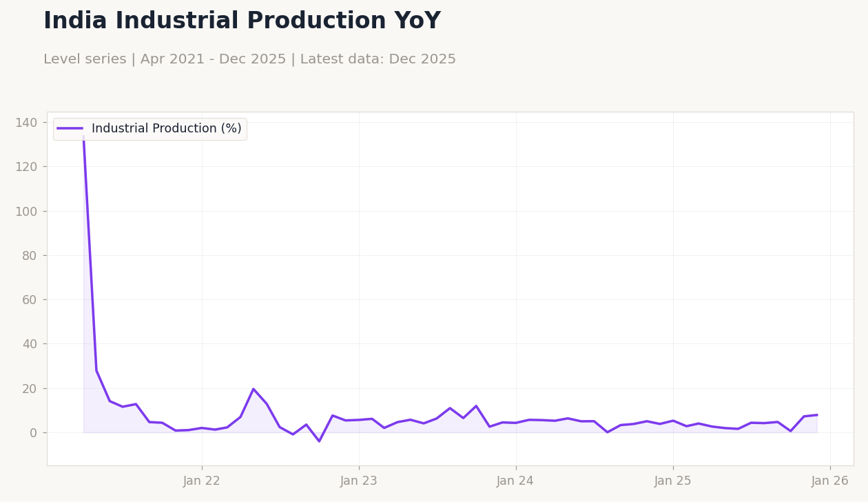Click the 0 y-axis tick label
This screenshot has height=502, width=868.
coord(34,433)
